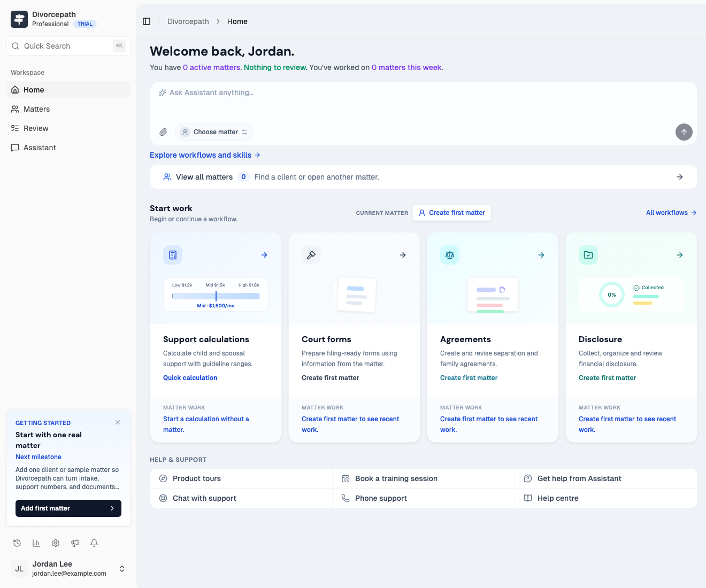This screenshot has width=706, height=588.
Task: Send the Assistant message with arrow button
Action: pos(684,132)
